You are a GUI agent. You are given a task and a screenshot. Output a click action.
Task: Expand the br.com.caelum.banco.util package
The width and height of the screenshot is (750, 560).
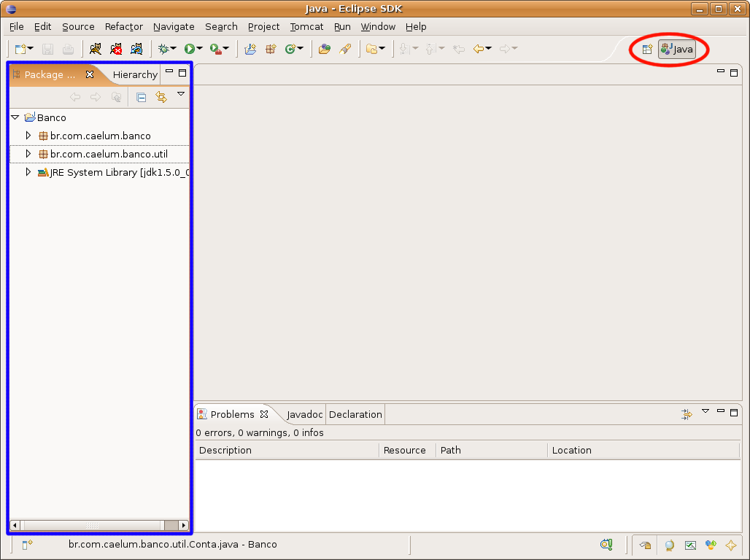(x=28, y=154)
